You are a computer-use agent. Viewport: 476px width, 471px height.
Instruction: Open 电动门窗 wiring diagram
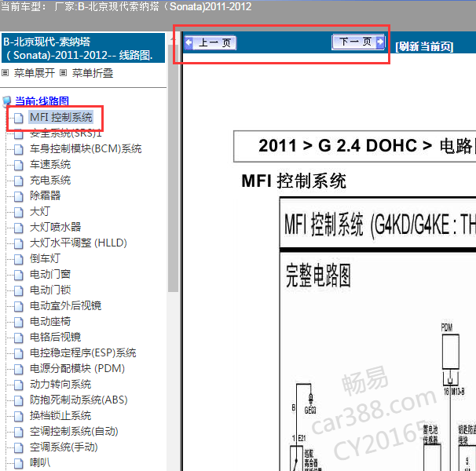[50, 274]
